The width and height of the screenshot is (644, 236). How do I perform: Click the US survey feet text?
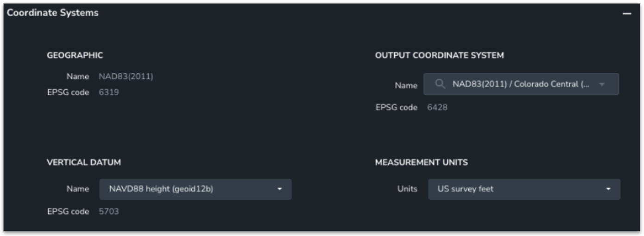click(465, 189)
